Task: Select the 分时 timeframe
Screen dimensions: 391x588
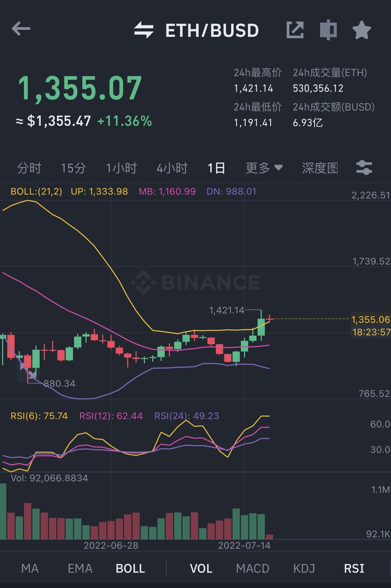Action: pos(29,168)
